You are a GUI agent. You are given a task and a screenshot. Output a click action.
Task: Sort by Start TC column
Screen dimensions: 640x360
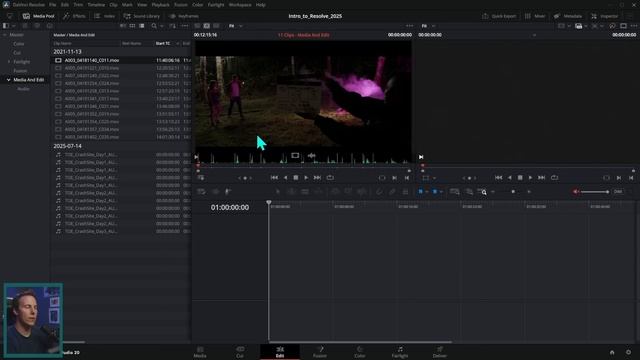(163, 43)
